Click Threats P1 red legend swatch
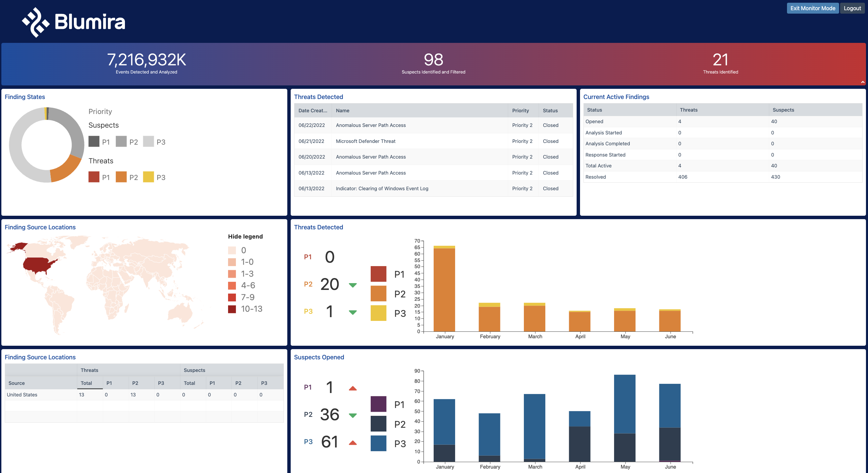The image size is (868, 473). pos(94,177)
